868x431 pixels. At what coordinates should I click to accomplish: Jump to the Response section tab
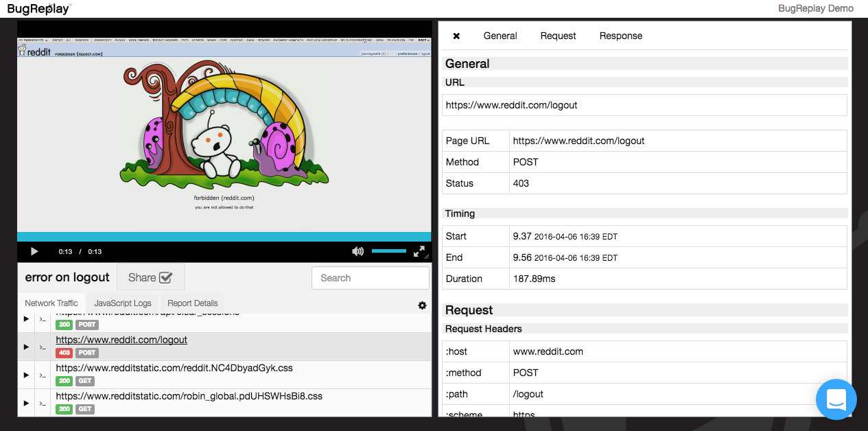pyautogui.click(x=621, y=36)
